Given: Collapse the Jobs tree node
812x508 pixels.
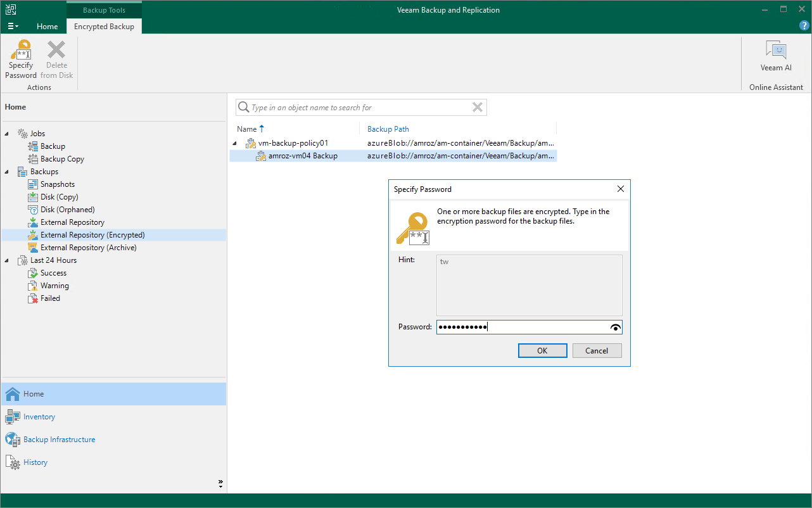Looking at the screenshot, I should [8, 134].
